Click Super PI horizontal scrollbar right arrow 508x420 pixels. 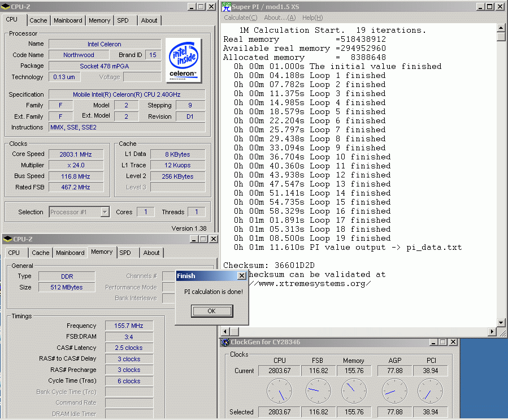point(492,331)
